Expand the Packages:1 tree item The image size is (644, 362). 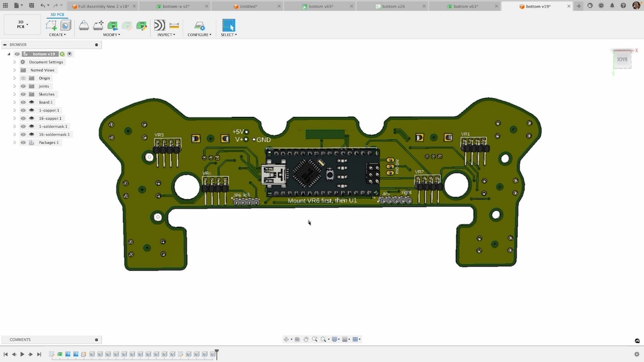coord(15,142)
